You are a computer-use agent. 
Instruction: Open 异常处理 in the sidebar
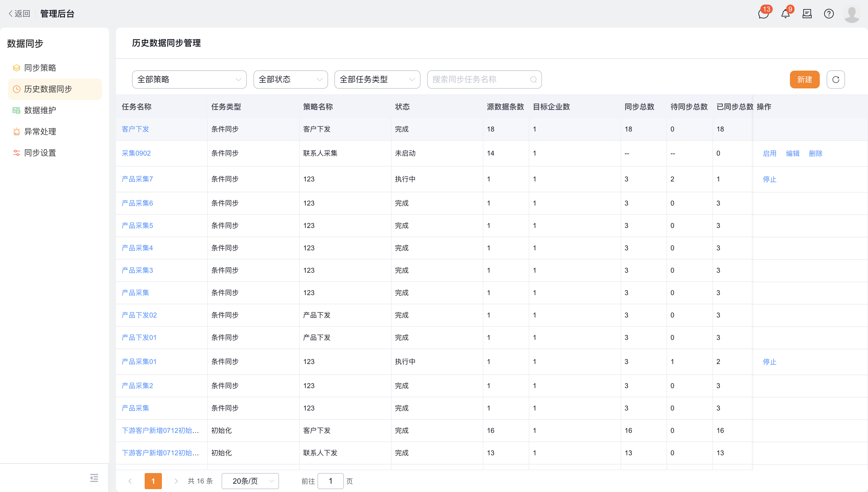[55, 131]
